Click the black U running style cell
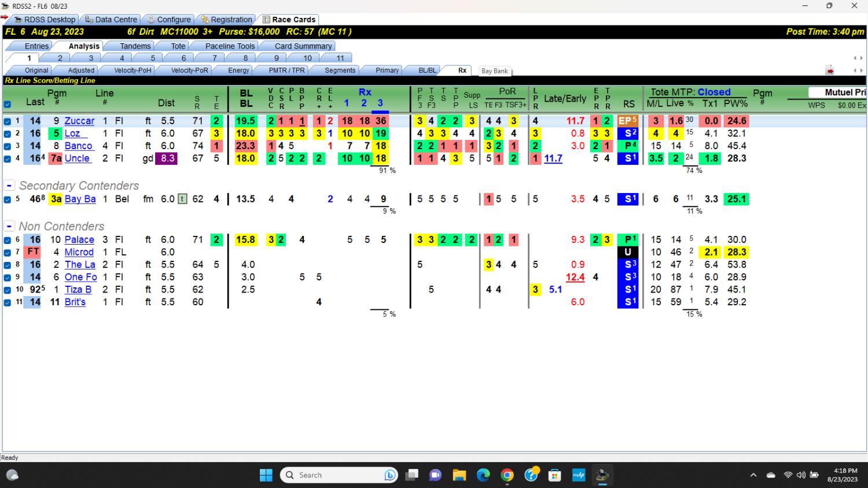This screenshot has height=488, width=868. pyautogui.click(x=628, y=252)
